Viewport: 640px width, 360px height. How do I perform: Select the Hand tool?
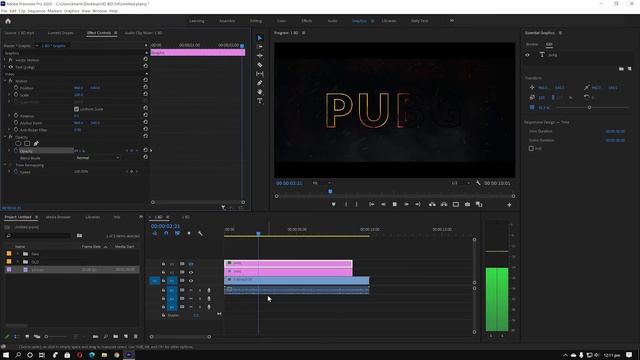[x=260, y=92]
